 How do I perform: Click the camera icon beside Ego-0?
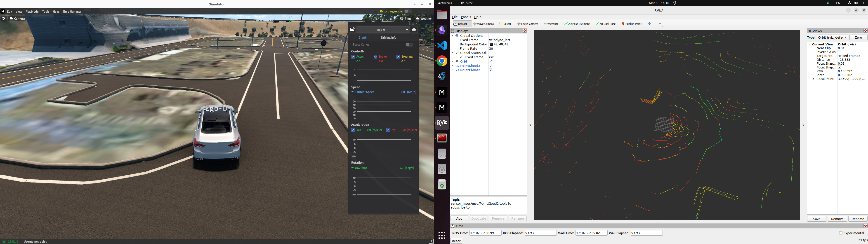tap(414, 30)
